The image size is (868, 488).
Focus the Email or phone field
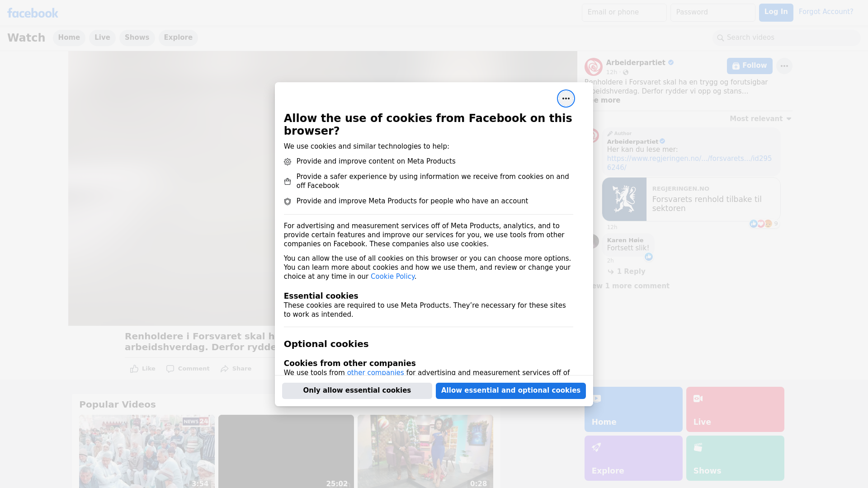click(x=624, y=12)
